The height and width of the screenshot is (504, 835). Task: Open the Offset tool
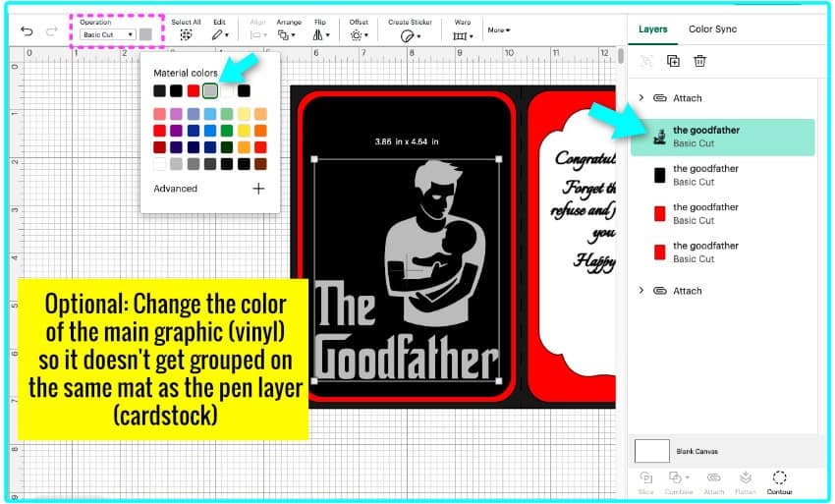click(356, 35)
